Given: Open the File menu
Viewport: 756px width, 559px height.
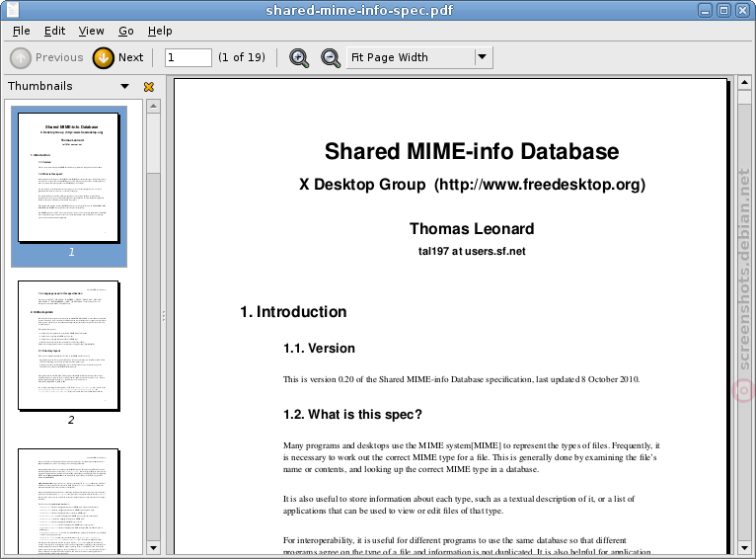Looking at the screenshot, I should pos(21,31).
